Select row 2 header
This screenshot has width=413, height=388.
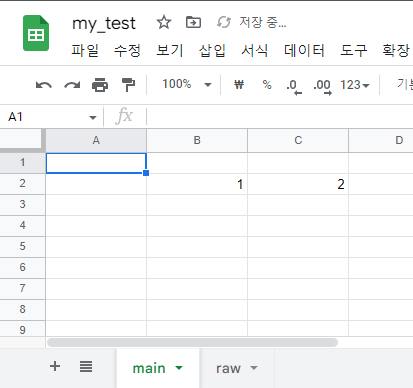click(x=22, y=184)
